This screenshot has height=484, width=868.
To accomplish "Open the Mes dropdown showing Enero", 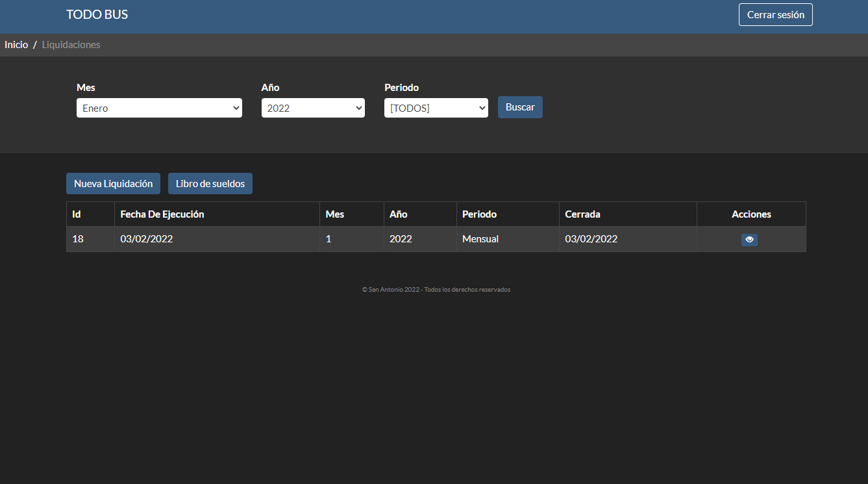I will [x=159, y=108].
